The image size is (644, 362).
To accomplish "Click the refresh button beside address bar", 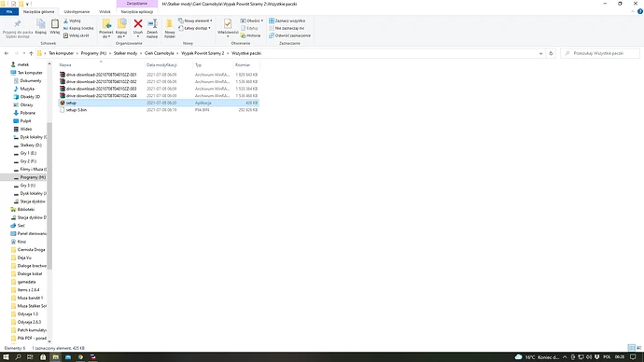I will [551, 53].
